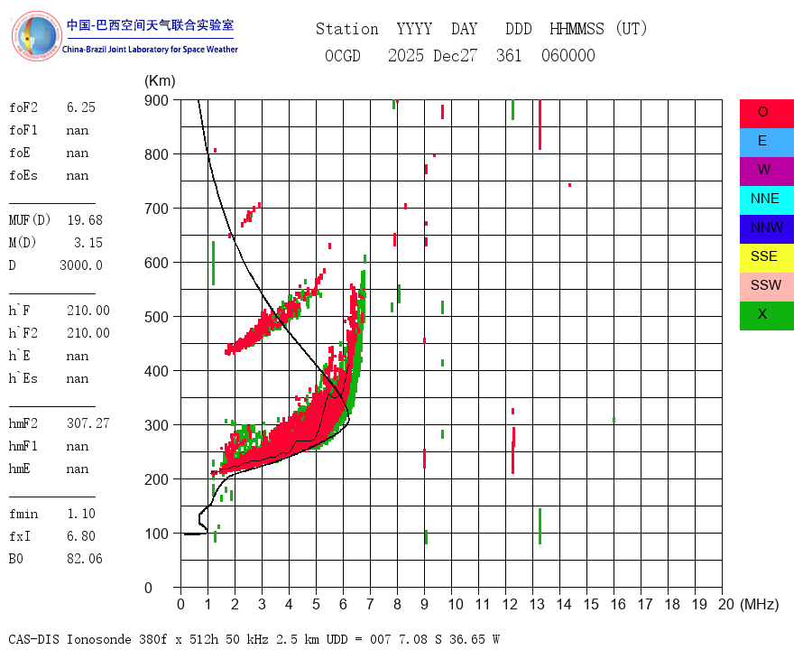Click the day-of-year value 361
This screenshot has height=650, width=812.
(x=509, y=55)
